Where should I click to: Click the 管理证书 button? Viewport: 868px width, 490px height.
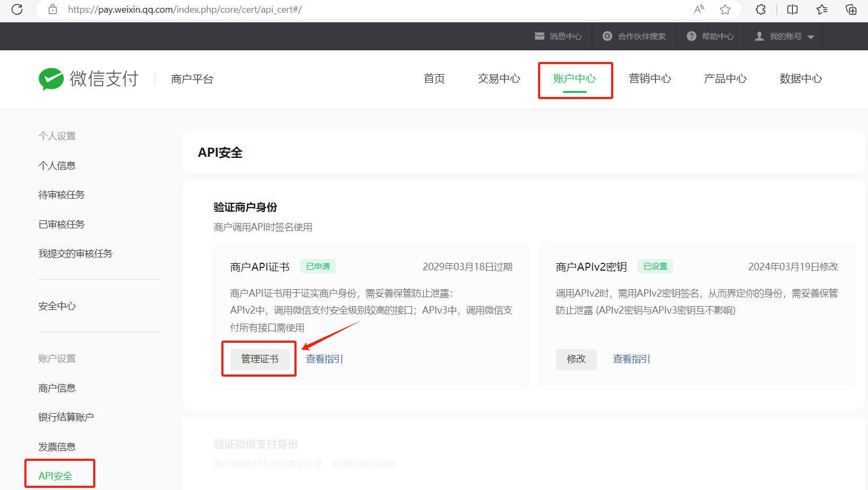[x=260, y=359]
